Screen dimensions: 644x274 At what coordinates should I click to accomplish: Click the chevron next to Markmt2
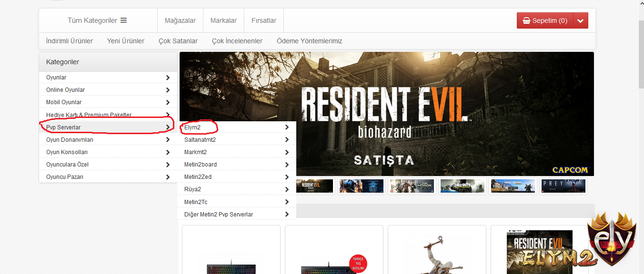point(287,152)
